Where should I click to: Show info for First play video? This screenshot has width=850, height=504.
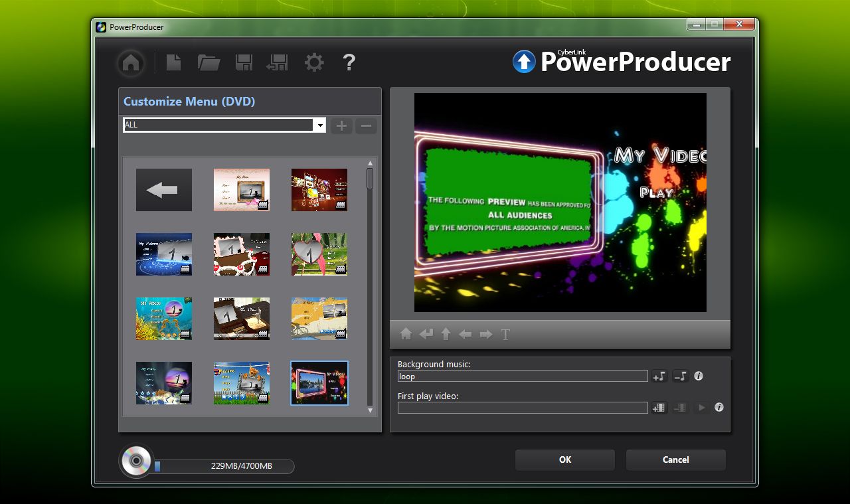(719, 407)
